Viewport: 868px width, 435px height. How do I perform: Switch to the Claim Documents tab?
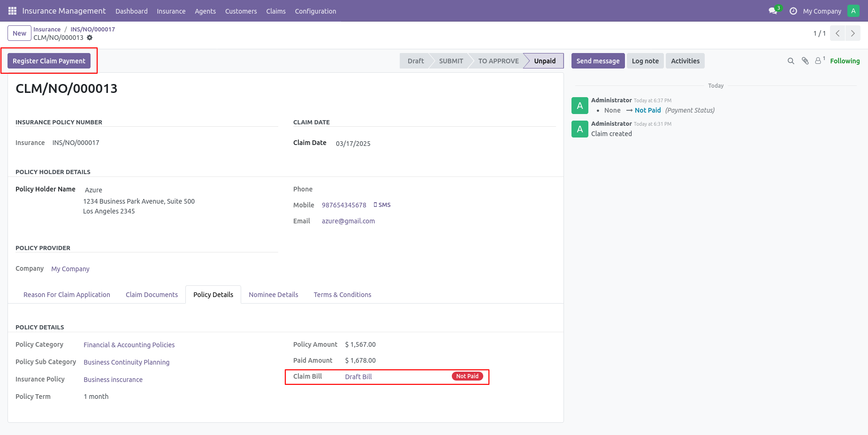(x=152, y=295)
